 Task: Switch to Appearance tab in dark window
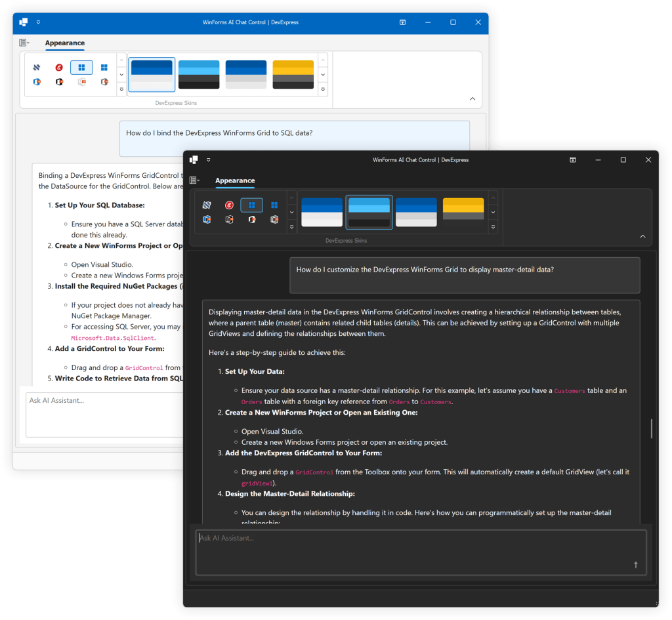235,180
